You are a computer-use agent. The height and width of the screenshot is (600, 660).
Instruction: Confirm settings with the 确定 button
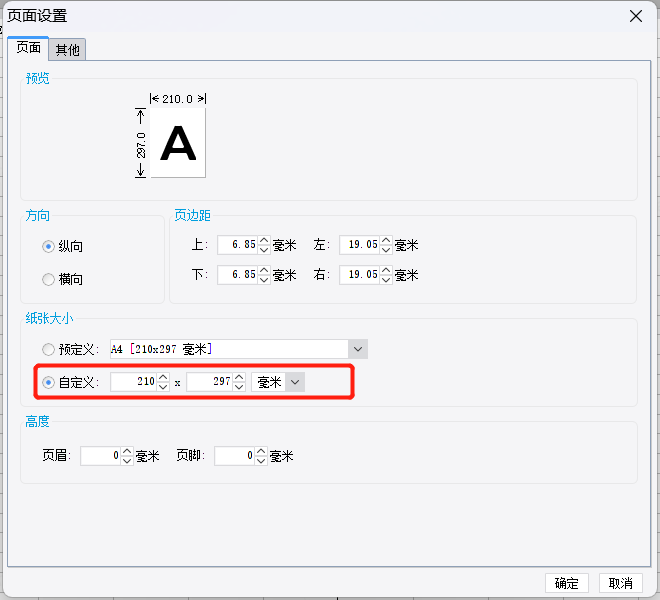pyautogui.click(x=567, y=583)
